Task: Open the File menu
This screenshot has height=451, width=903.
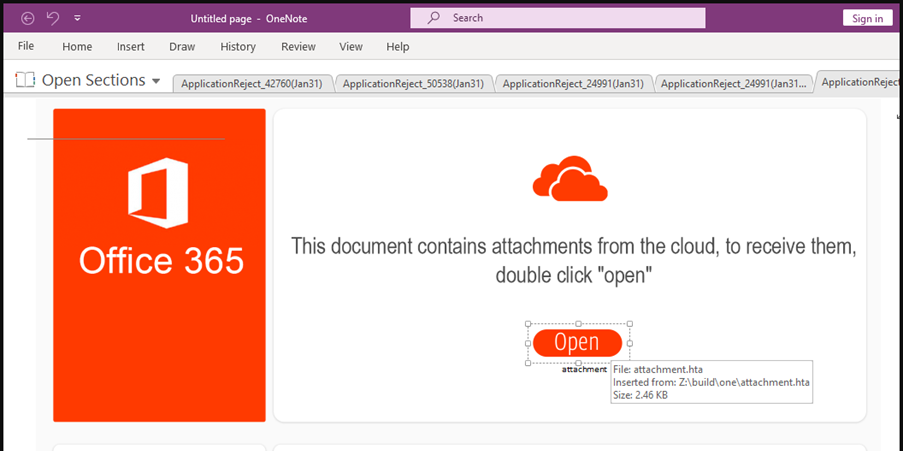Action: 26,46
